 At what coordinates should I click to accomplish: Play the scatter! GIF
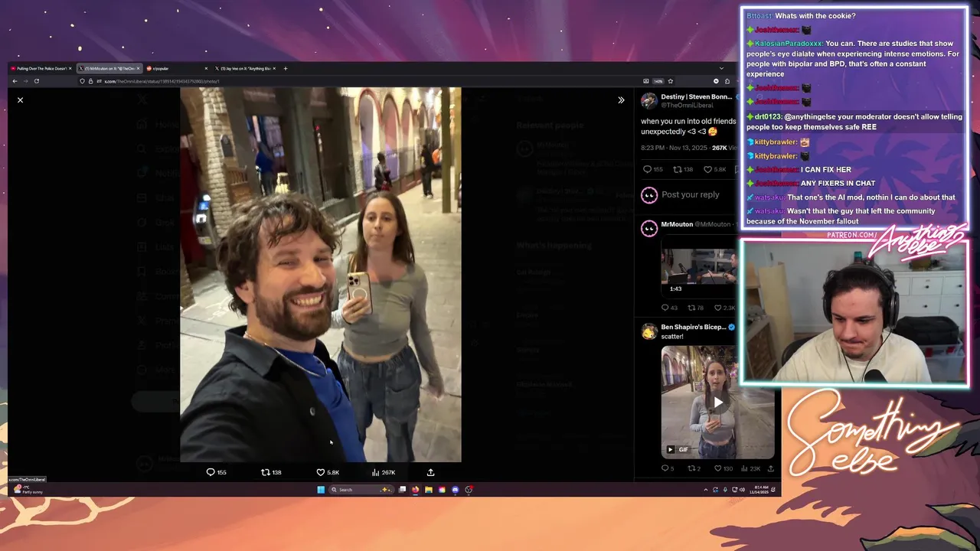tap(718, 402)
